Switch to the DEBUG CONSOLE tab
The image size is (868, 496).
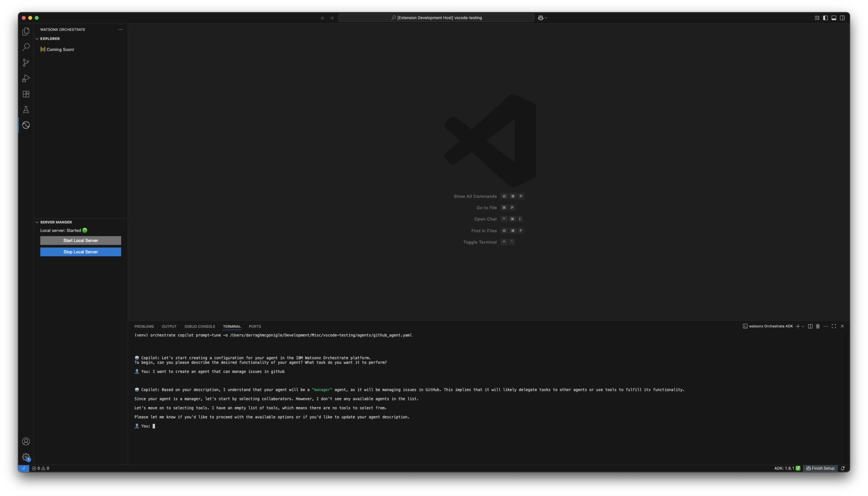pyautogui.click(x=200, y=326)
